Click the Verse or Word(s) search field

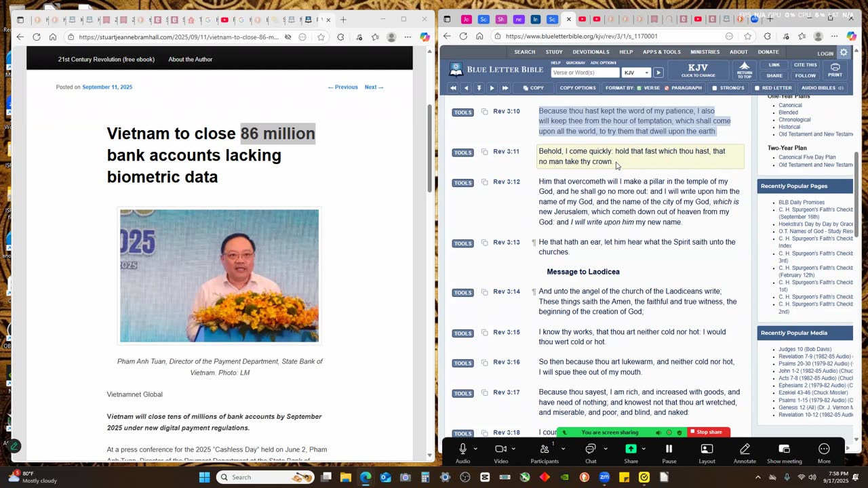(x=585, y=73)
